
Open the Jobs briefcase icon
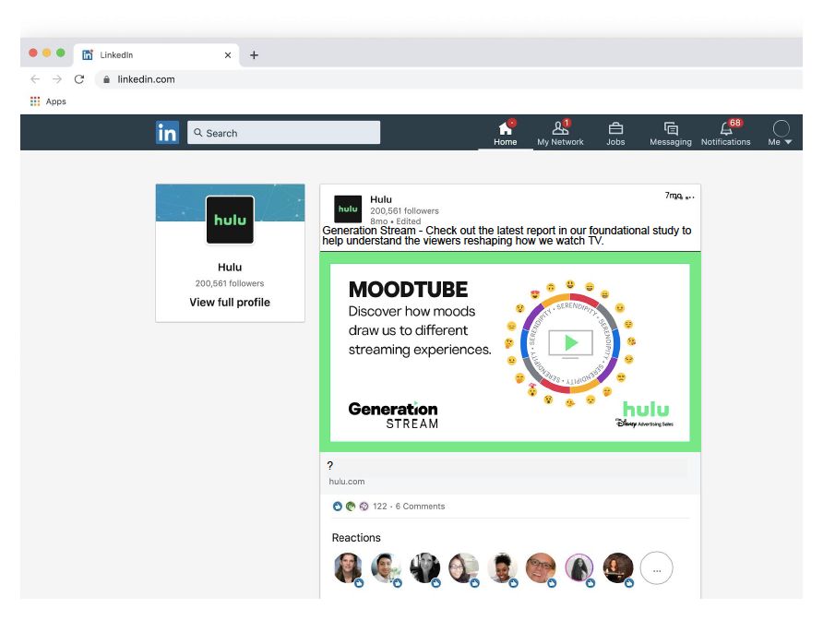[x=615, y=128]
